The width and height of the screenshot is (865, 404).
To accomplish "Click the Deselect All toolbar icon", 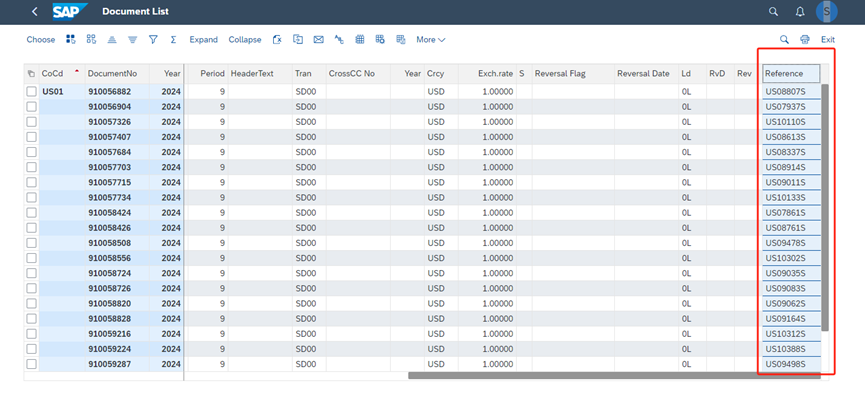I will pos(91,40).
